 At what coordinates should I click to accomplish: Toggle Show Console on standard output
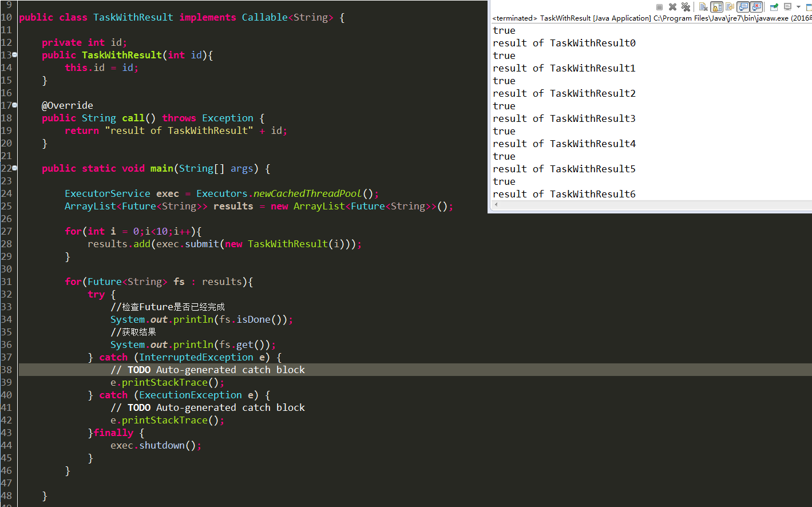(x=743, y=7)
